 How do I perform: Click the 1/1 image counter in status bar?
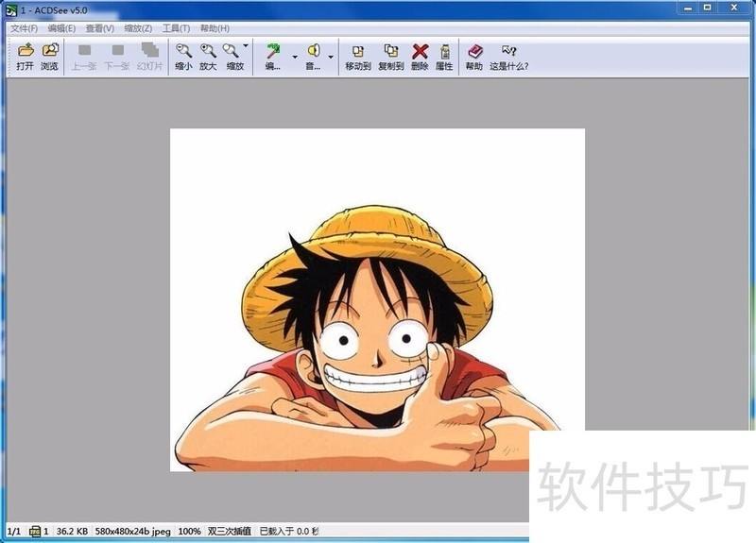coord(14,532)
